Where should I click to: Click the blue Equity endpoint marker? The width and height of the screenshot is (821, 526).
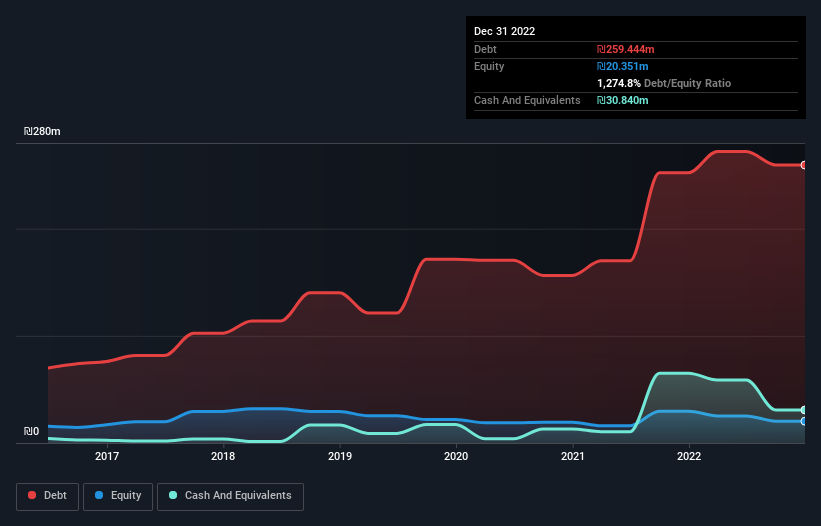pyautogui.click(x=804, y=421)
